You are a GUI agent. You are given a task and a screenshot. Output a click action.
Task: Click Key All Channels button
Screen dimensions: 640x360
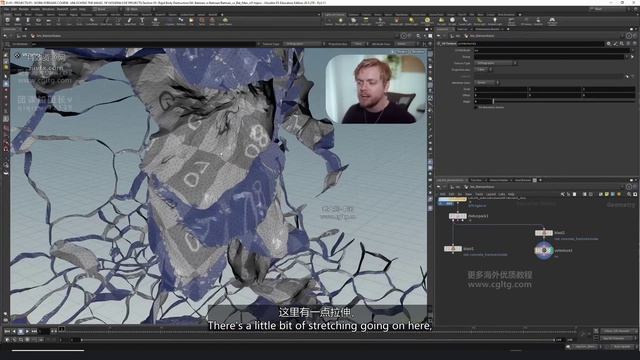618,331
